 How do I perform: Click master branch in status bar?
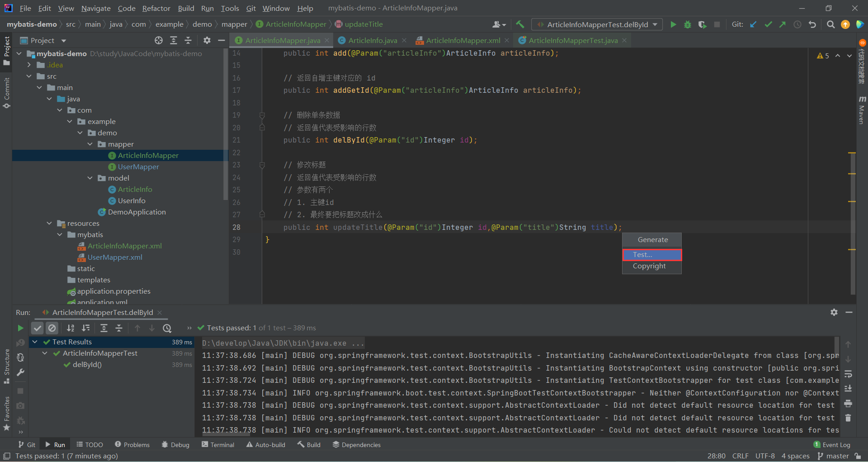(833, 456)
